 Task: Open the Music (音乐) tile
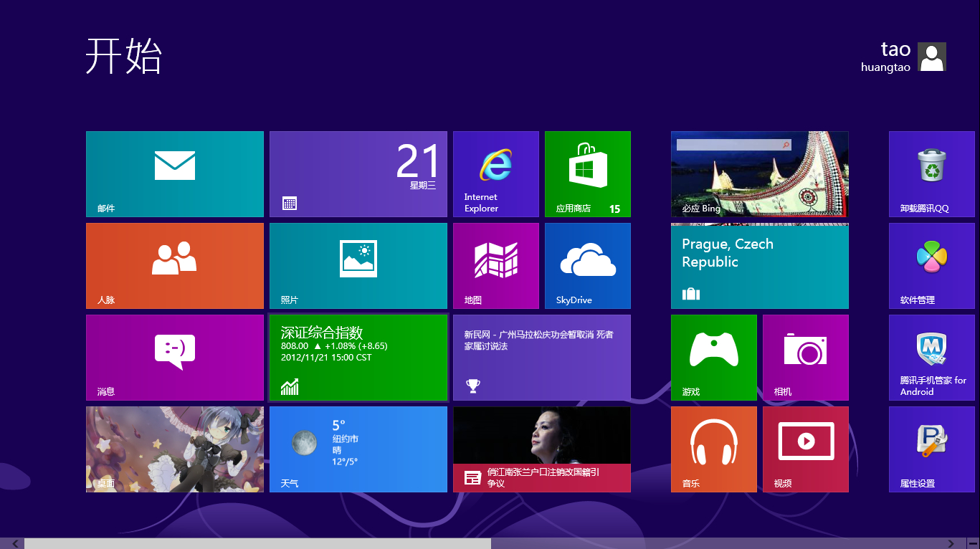(x=714, y=449)
